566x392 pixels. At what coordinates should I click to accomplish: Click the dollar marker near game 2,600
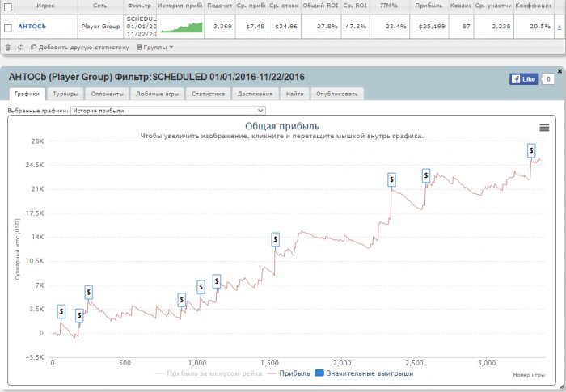pyautogui.click(x=426, y=175)
